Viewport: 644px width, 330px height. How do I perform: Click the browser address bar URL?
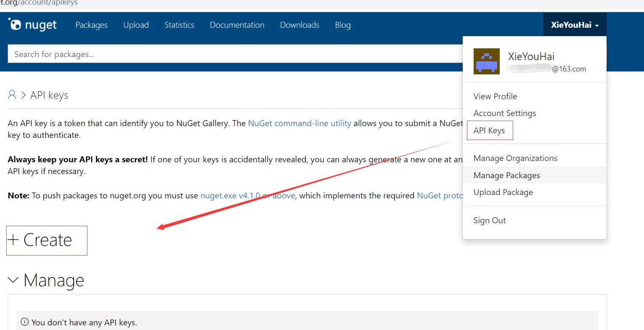(39, 3)
